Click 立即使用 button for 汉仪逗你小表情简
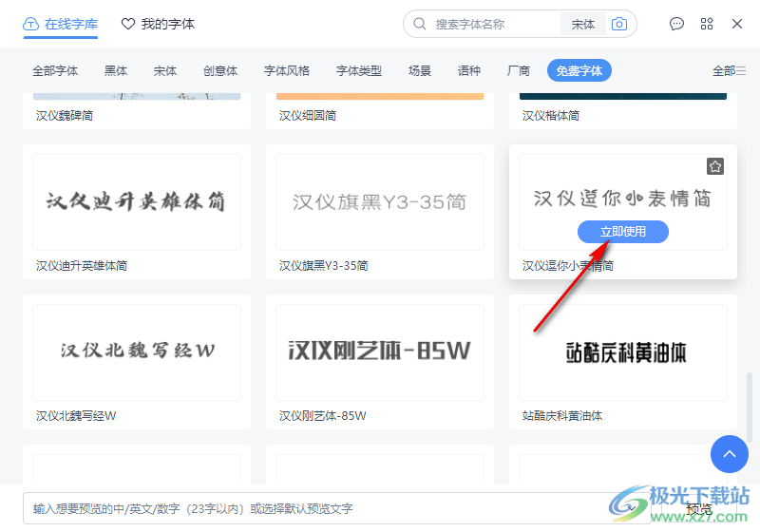 pyautogui.click(x=623, y=232)
